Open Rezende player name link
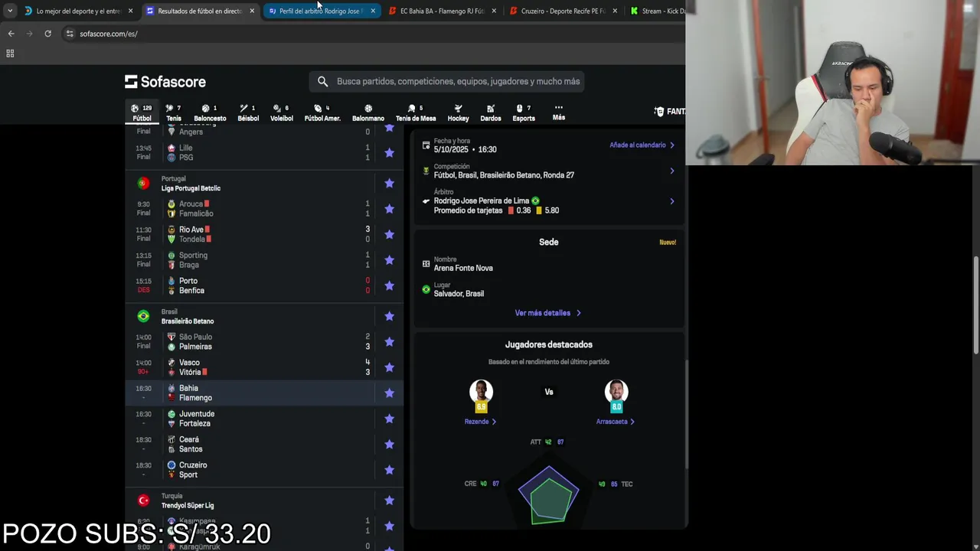This screenshot has height=551, width=980. [x=480, y=422]
